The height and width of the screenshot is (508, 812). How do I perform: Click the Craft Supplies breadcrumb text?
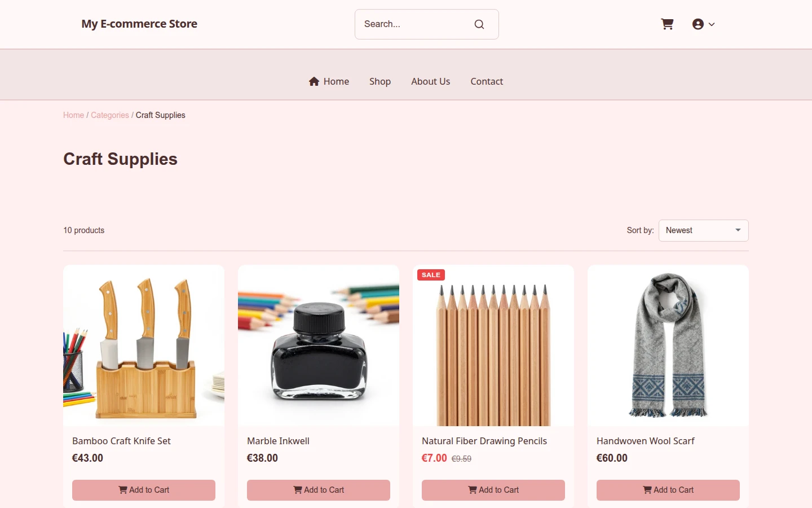161,115
